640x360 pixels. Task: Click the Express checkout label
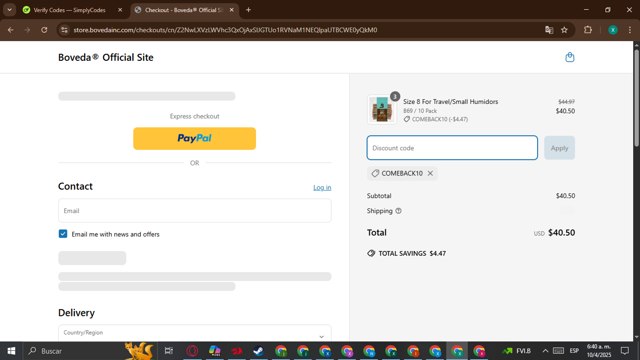[x=195, y=116]
